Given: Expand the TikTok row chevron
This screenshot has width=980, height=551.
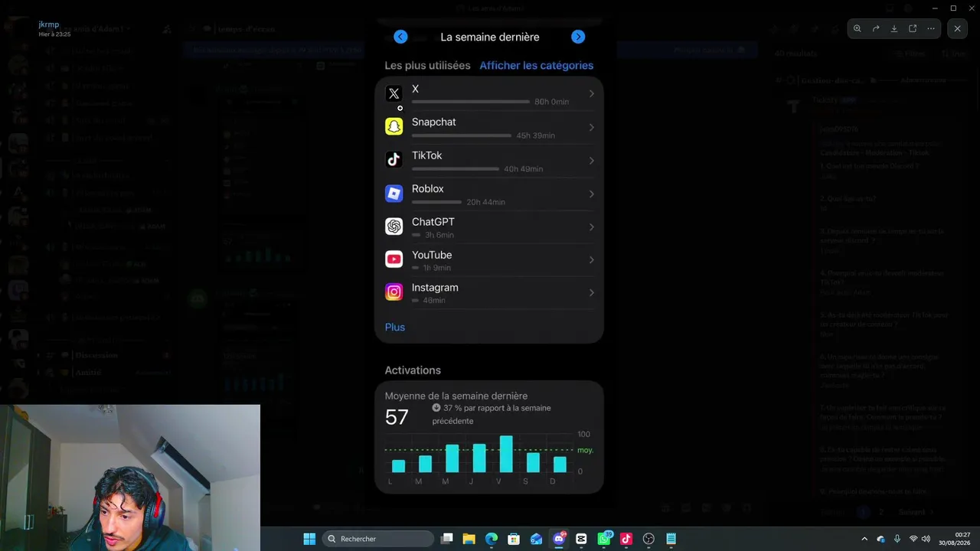Looking at the screenshot, I should click(x=591, y=161).
